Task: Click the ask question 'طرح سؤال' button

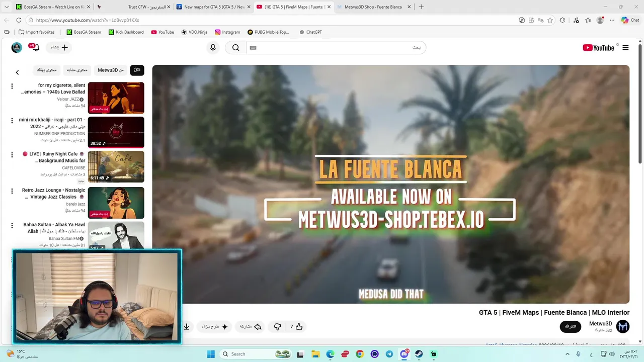Action: (x=215, y=327)
